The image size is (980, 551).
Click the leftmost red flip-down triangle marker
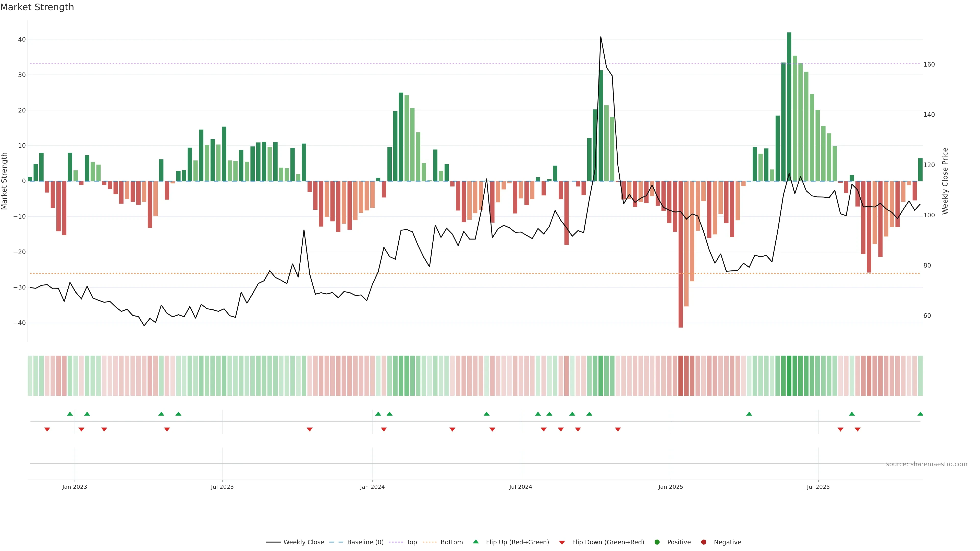47,429
